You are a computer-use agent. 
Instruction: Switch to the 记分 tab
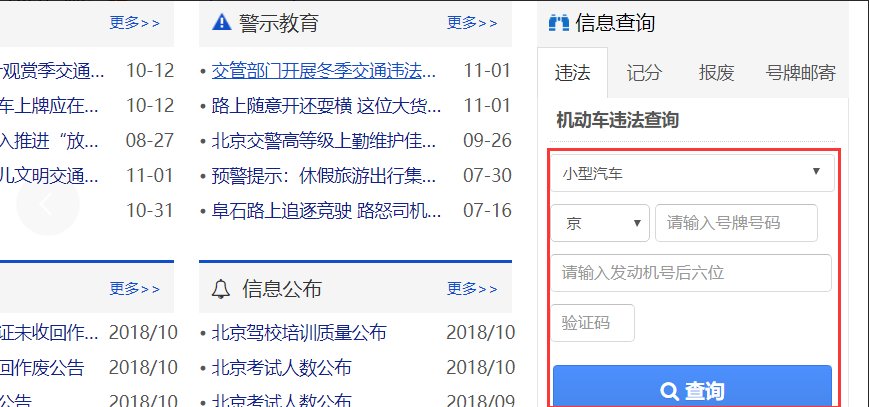tap(644, 73)
